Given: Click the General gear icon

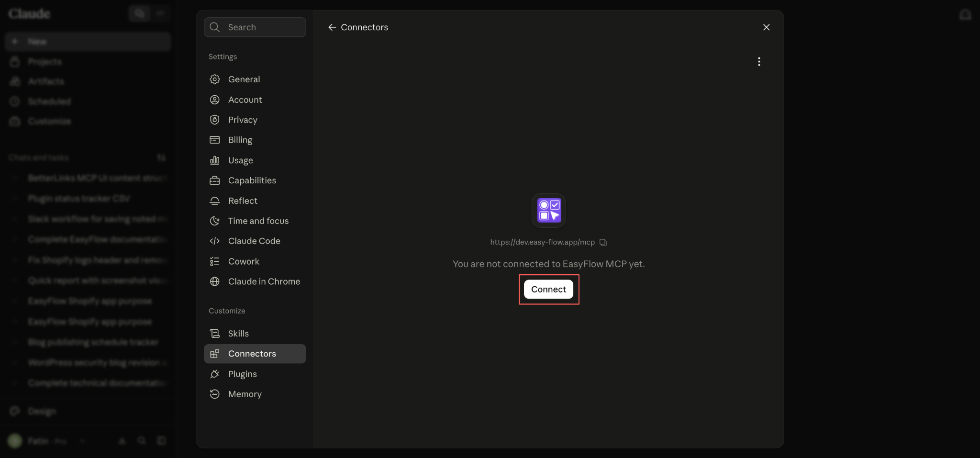Looking at the screenshot, I should (215, 79).
